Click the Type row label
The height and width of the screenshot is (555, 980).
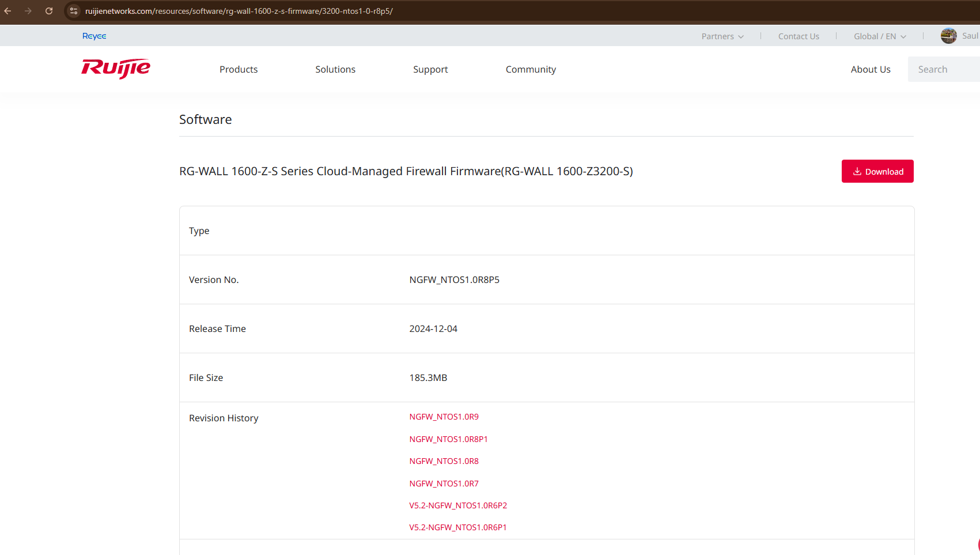pyautogui.click(x=199, y=231)
